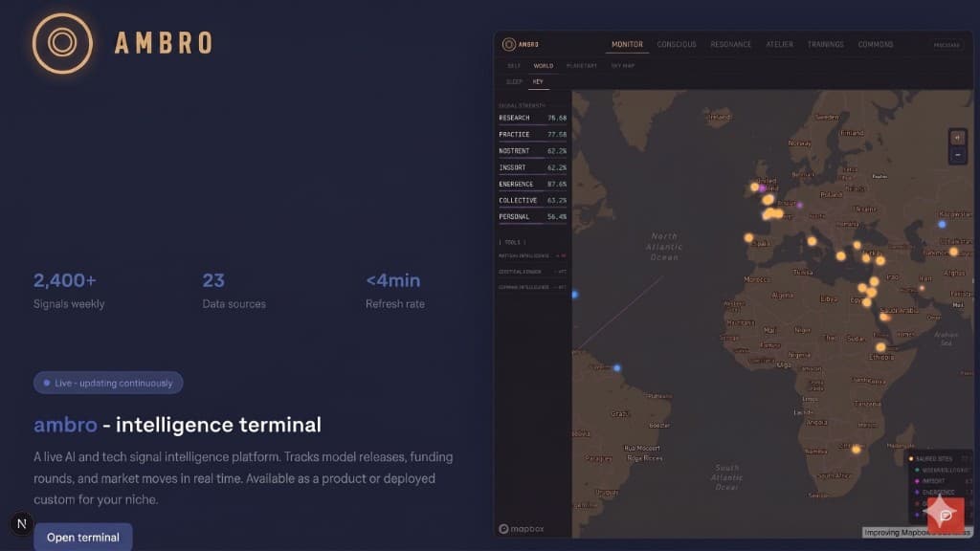
Task: Switch to the CONSCIOUS tab
Action: [x=677, y=44]
